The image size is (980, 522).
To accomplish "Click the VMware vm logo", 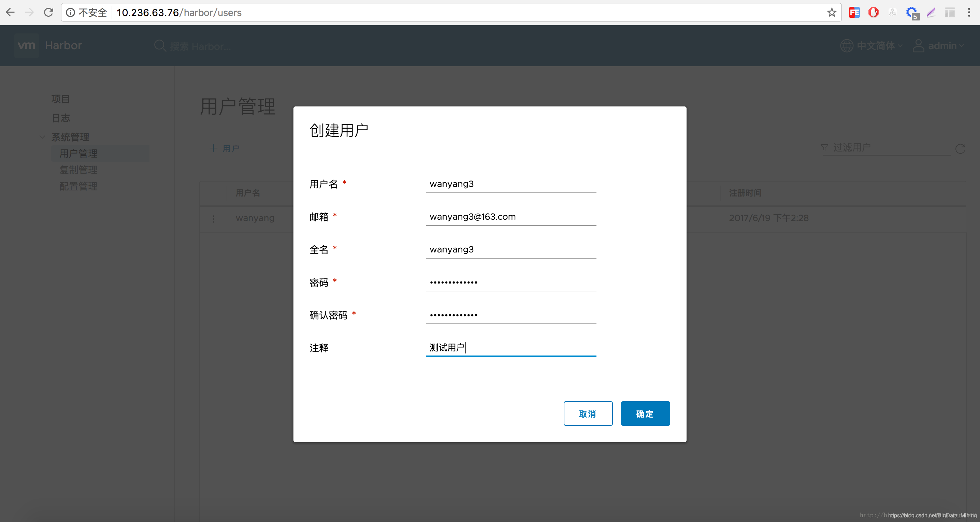I will click(27, 45).
